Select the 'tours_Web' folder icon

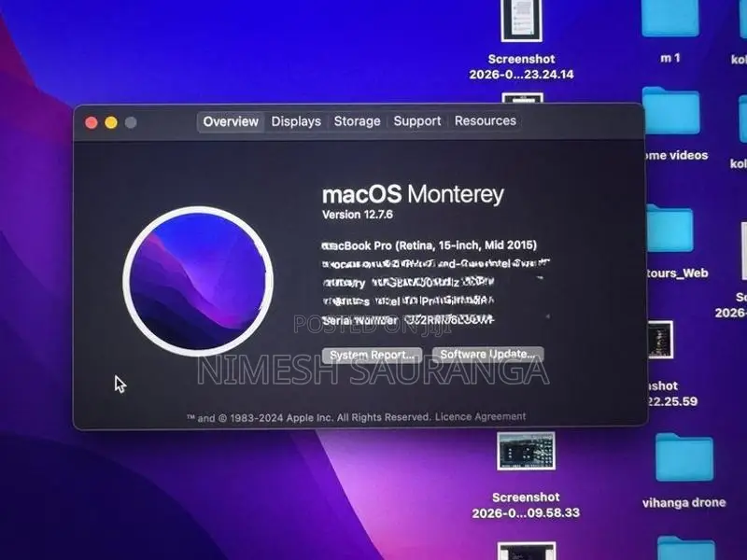tap(669, 229)
